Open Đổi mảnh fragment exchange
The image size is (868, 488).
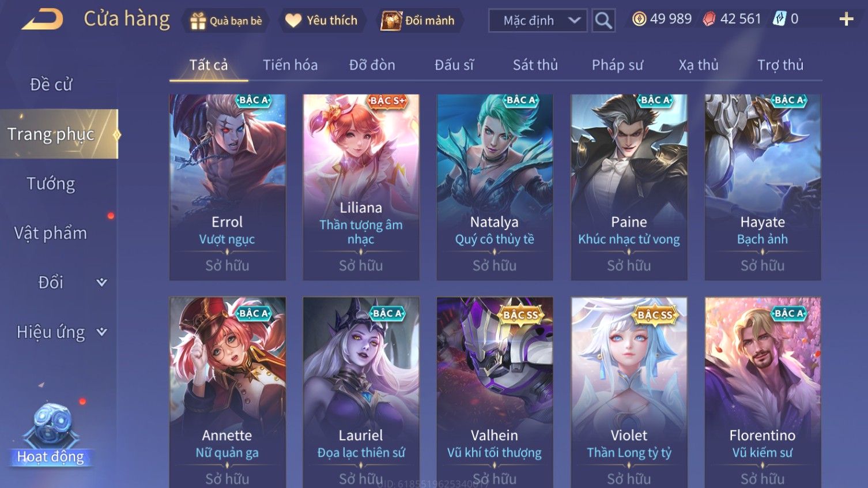tap(419, 21)
